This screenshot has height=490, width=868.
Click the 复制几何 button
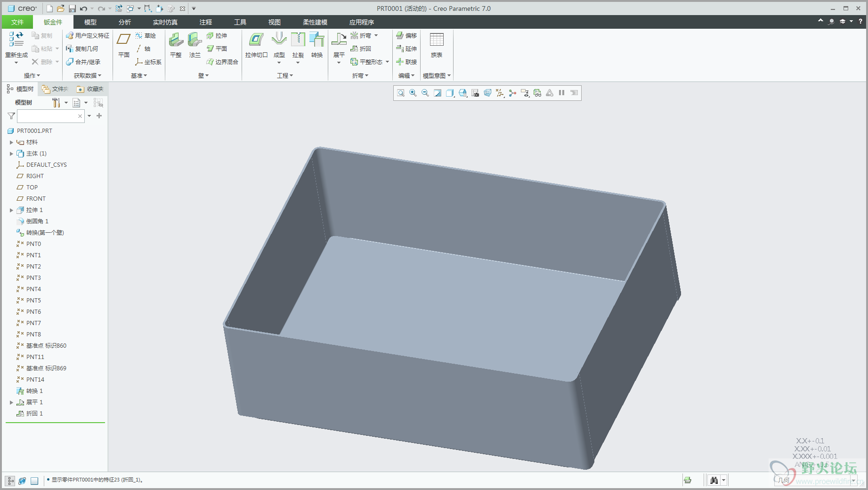[x=82, y=49]
